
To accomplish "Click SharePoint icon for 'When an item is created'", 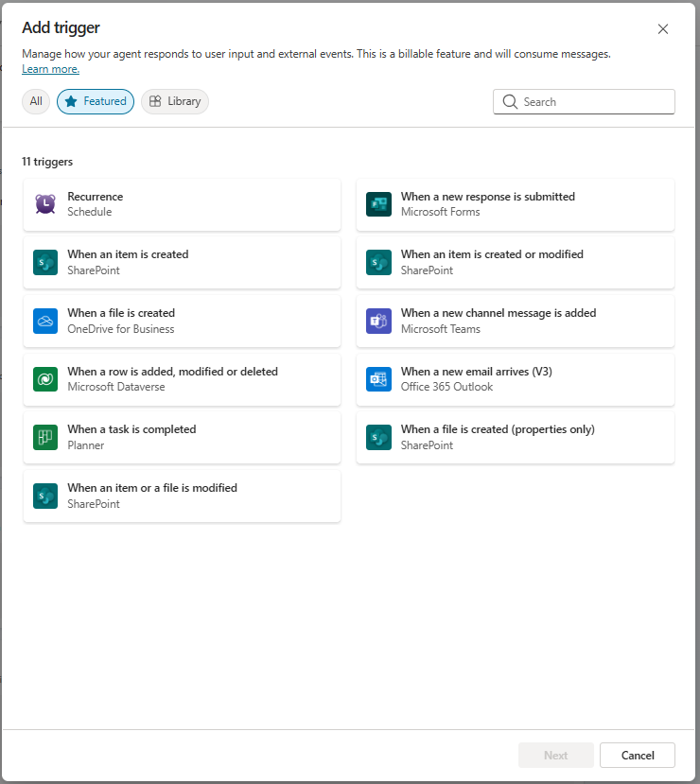I will pos(45,263).
